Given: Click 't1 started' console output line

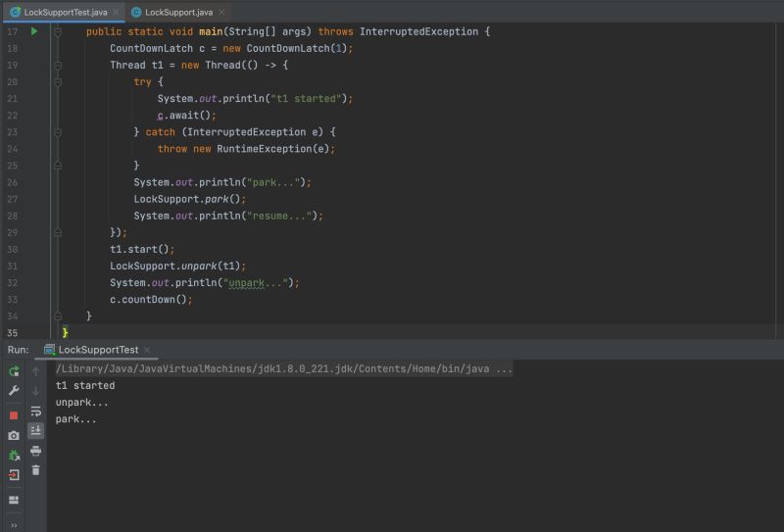Looking at the screenshot, I should [x=85, y=385].
